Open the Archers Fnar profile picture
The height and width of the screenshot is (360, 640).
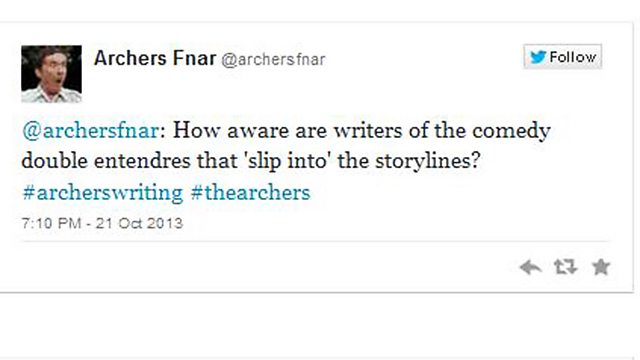tap(51, 74)
